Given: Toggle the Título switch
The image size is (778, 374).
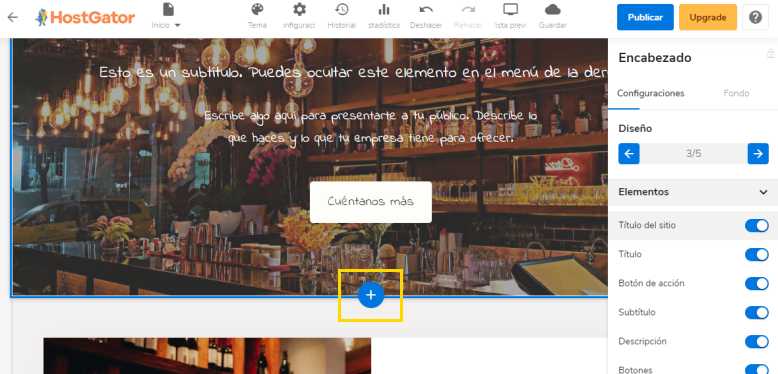Looking at the screenshot, I should 757,254.
